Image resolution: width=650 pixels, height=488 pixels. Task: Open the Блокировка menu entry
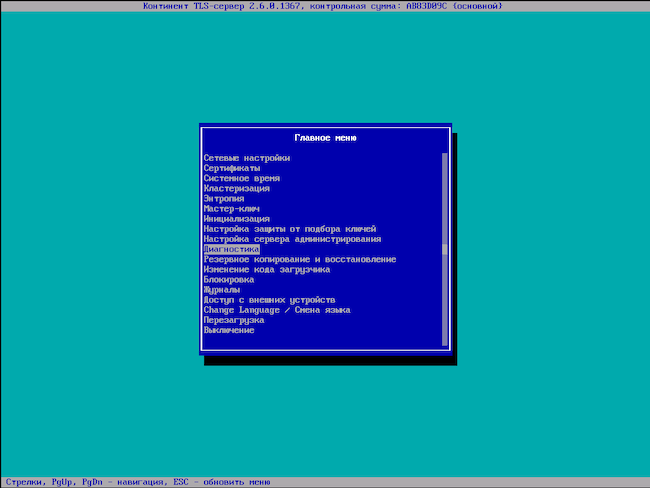[229, 280]
